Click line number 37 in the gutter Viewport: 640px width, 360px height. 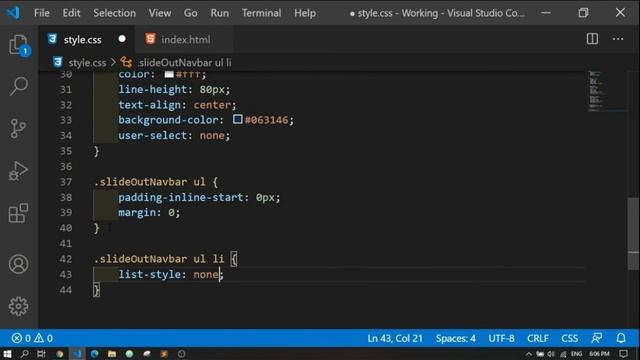[x=66, y=182]
